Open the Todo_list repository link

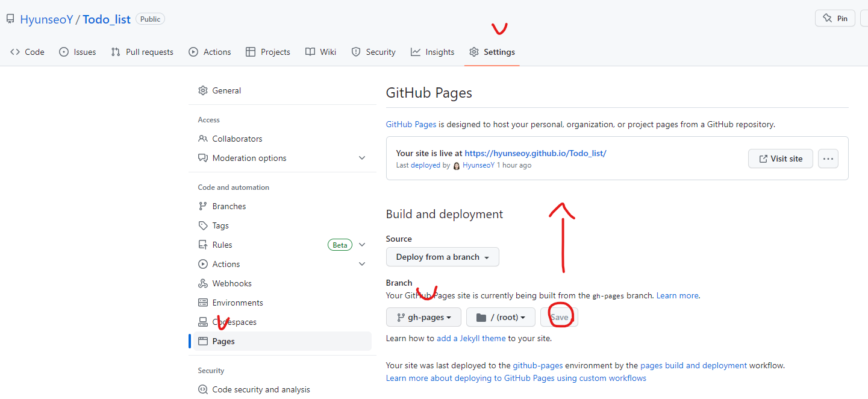click(x=107, y=19)
